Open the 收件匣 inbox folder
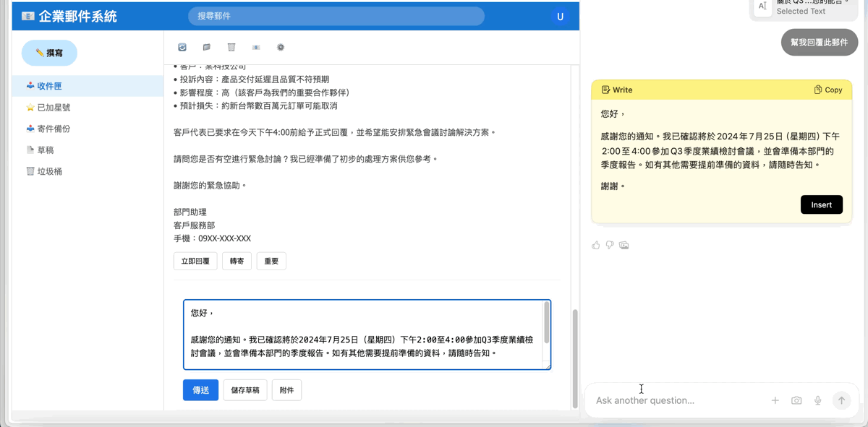The height and width of the screenshot is (427, 868). [49, 86]
